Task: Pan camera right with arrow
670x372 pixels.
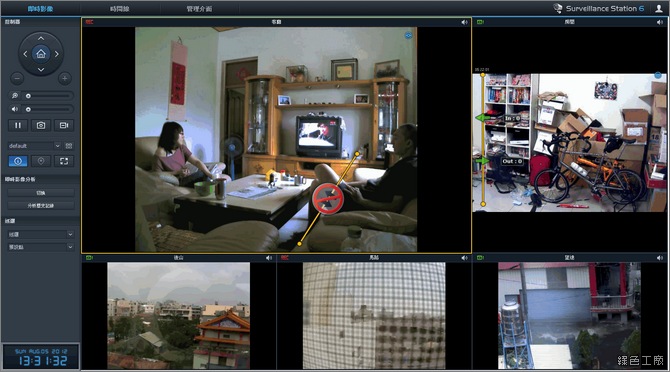Action: (56, 54)
